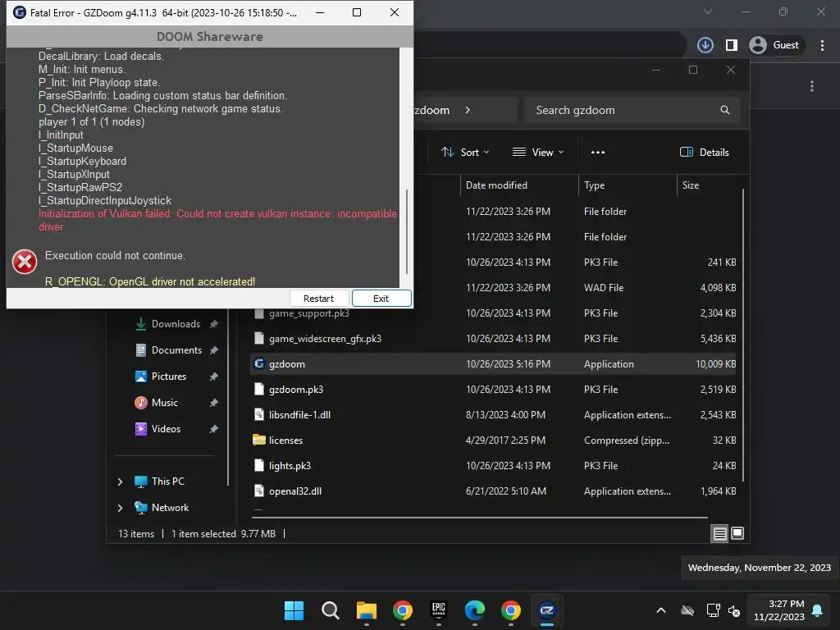Click the gzdoom application file icon
Viewport: 840px width, 630px height.
pos(258,363)
